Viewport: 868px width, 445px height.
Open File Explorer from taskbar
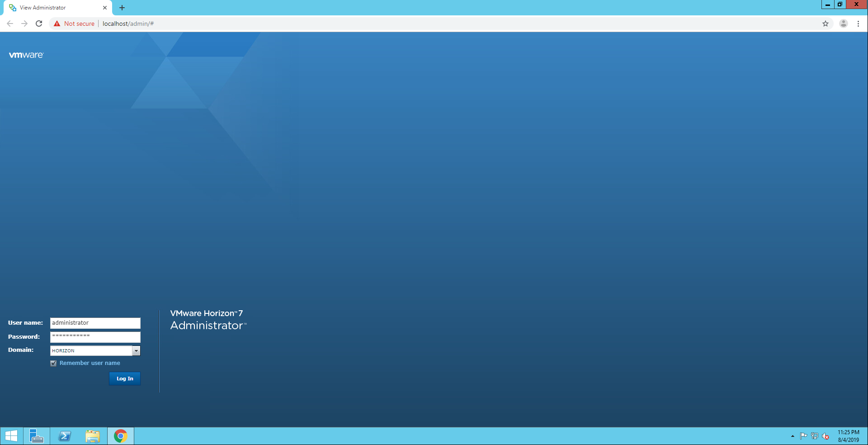[x=93, y=436]
